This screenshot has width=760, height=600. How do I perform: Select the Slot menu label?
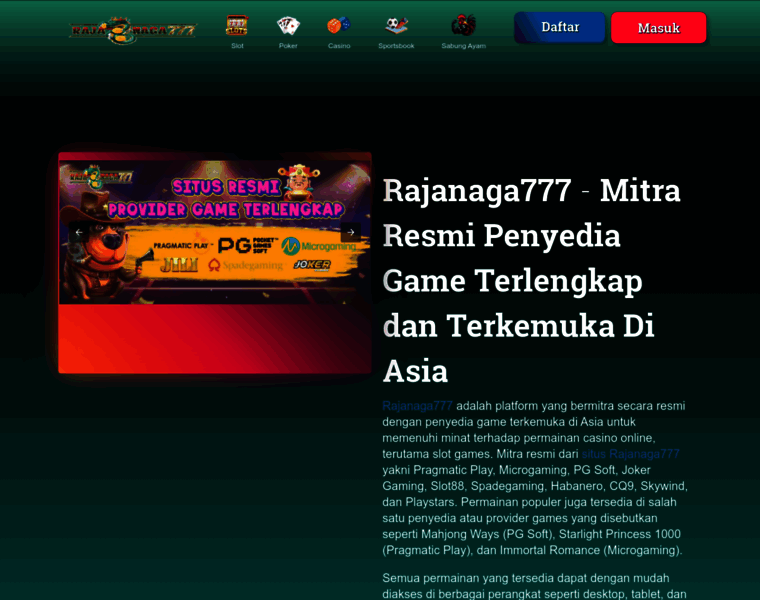click(x=237, y=46)
